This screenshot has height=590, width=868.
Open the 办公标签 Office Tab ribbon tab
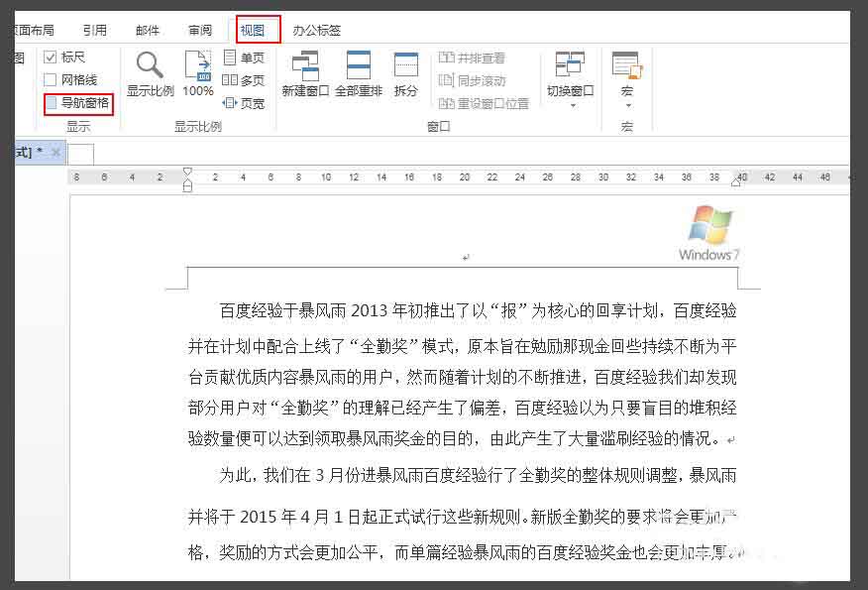[317, 30]
